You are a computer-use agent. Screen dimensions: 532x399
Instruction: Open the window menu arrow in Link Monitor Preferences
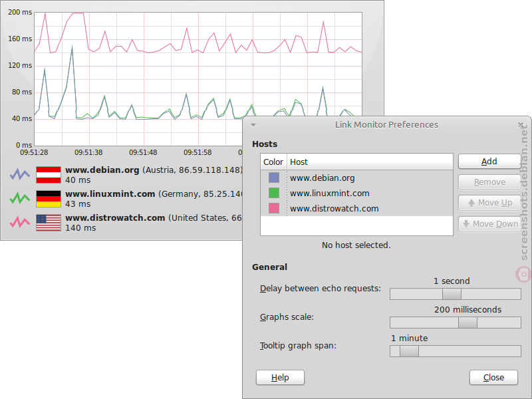pyautogui.click(x=253, y=125)
